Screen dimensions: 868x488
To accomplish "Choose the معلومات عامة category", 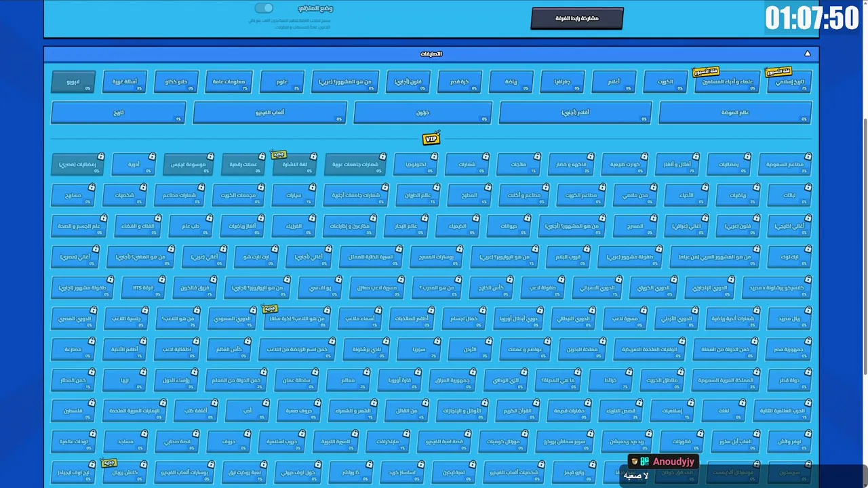I will [x=229, y=82].
